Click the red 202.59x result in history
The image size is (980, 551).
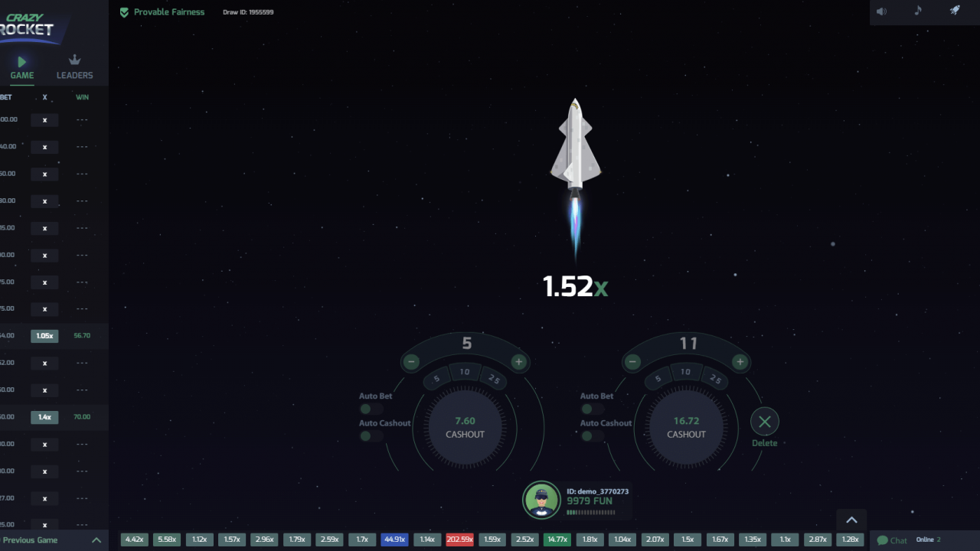point(459,540)
